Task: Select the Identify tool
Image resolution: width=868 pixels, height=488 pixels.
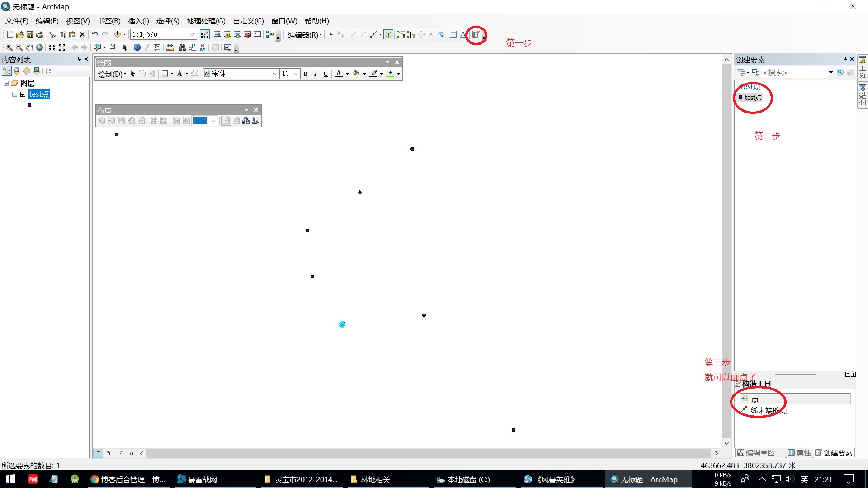Action: [137, 47]
